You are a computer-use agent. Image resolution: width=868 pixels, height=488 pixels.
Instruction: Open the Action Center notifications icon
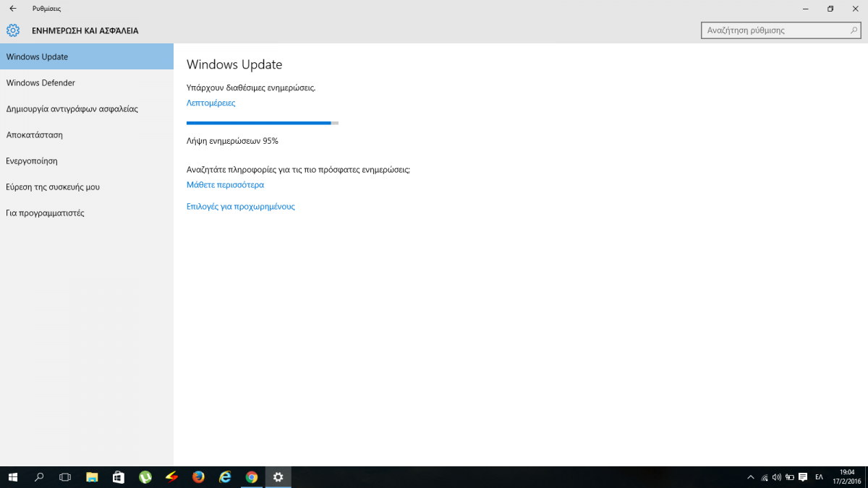(x=802, y=477)
